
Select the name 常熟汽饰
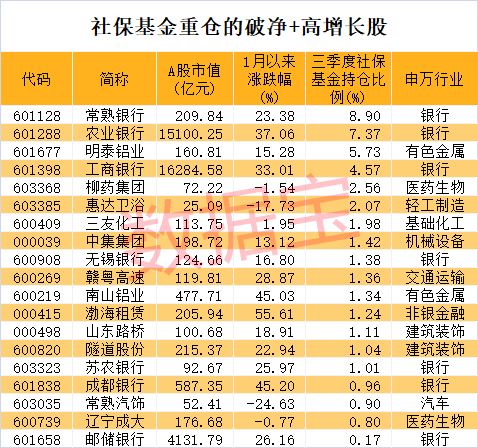pos(115,403)
